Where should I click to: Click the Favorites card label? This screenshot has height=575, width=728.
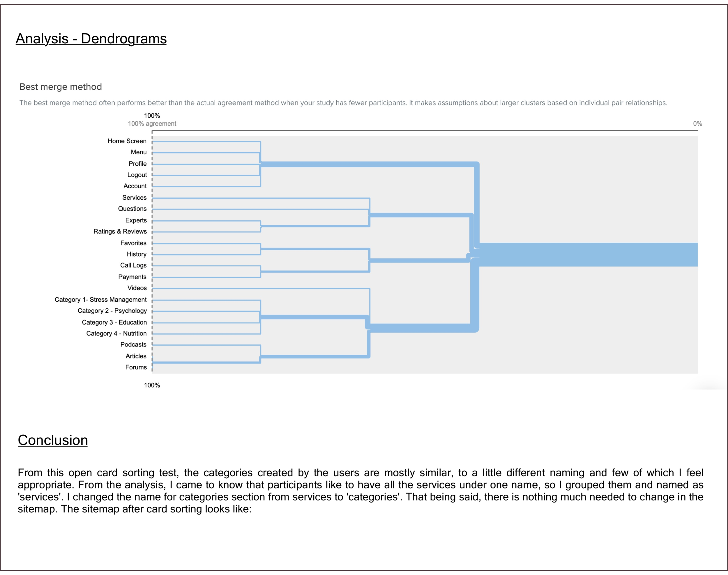pyautogui.click(x=133, y=243)
